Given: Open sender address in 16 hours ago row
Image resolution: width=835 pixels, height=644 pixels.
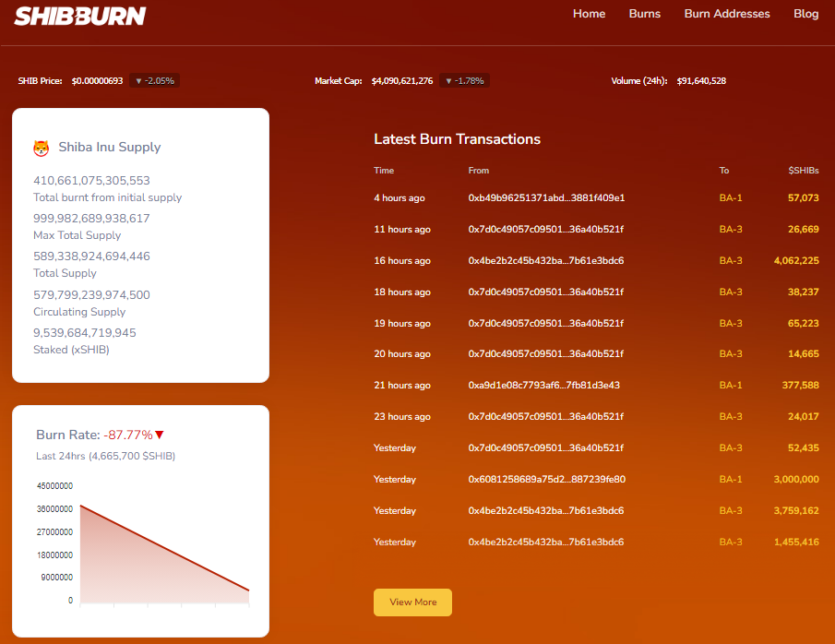Looking at the screenshot, I should pos(546,261).
